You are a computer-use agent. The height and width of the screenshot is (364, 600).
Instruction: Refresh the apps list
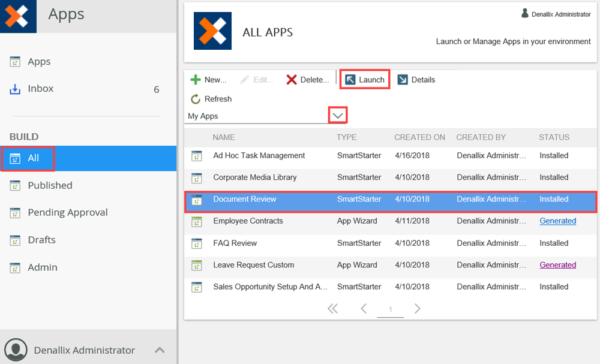211,99
